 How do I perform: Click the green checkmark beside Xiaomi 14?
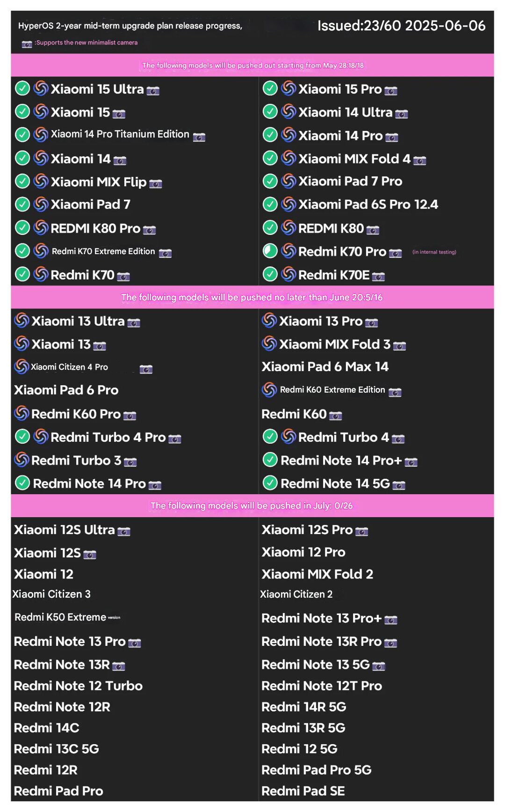(x=22, y=158)
